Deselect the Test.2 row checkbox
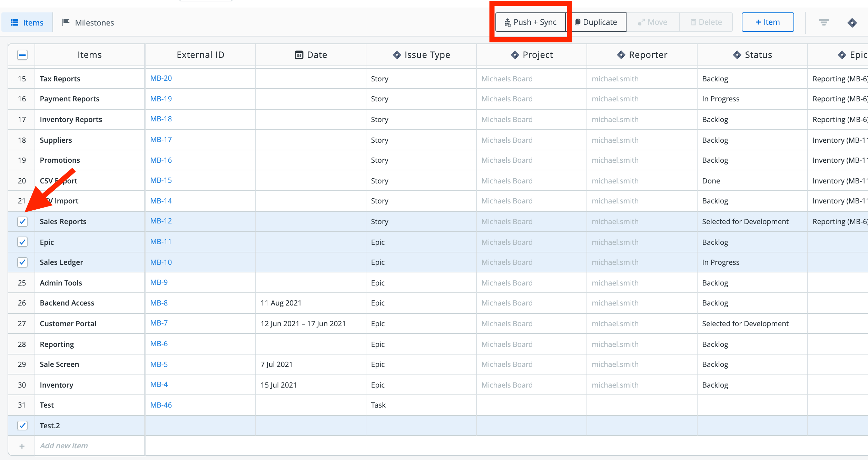This screenshot has height=460, width=868. point(22,426)
